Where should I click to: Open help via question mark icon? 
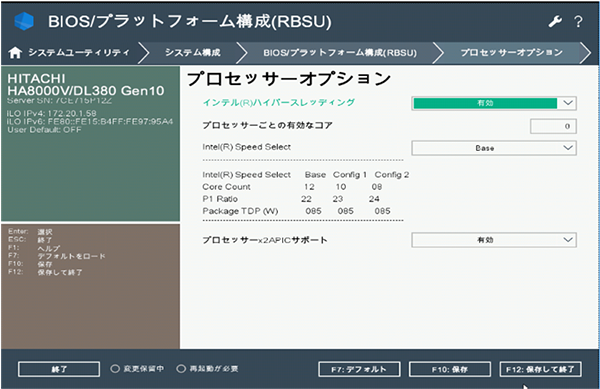click(578, 21)
